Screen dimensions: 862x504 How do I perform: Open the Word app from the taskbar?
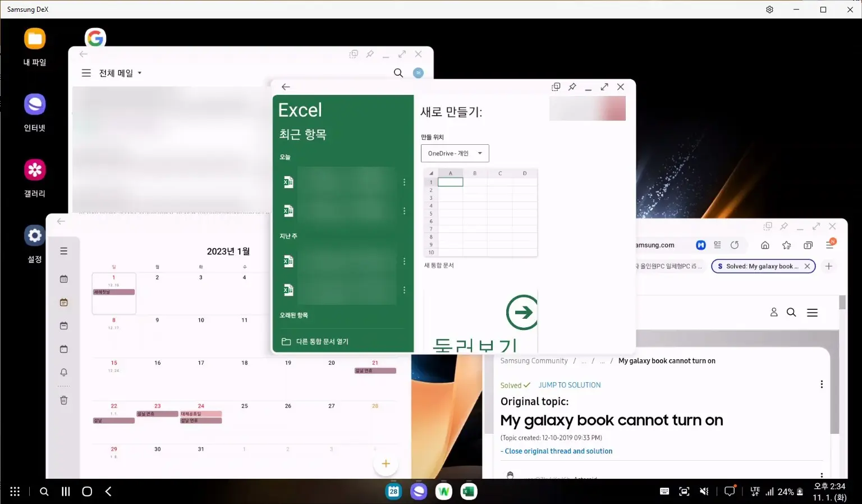(443, 491)
